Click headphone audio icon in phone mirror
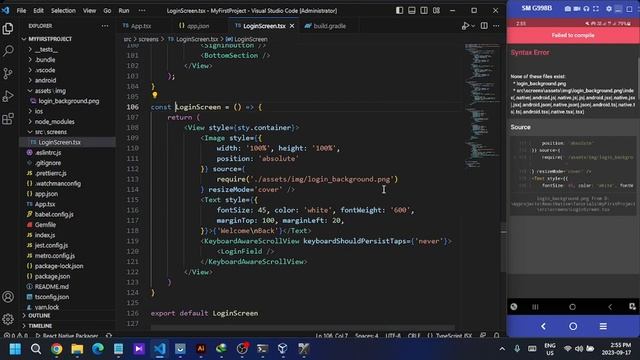This screenshot has width=640, height=360. [x=587, y=9]
